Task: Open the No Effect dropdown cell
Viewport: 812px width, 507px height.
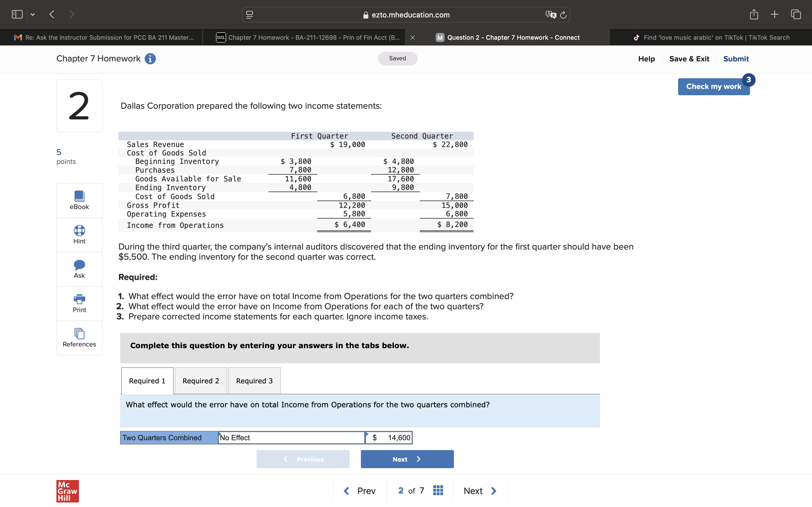Action: point(291,438)
